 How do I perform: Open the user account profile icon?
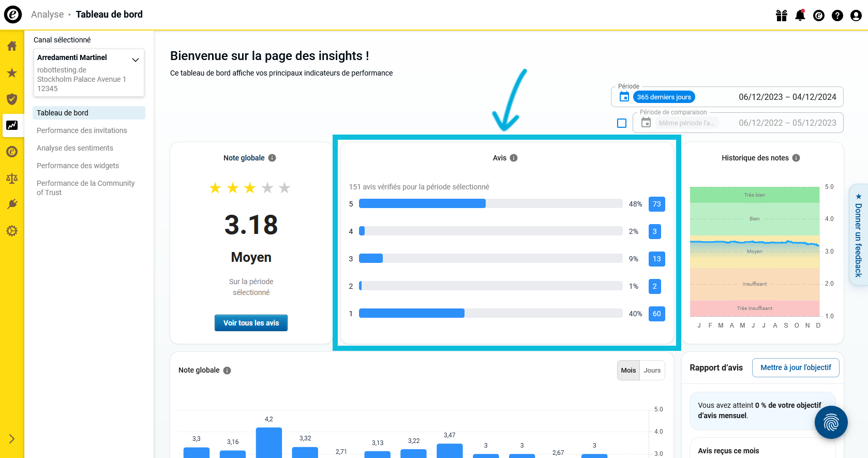coord(856,16)
